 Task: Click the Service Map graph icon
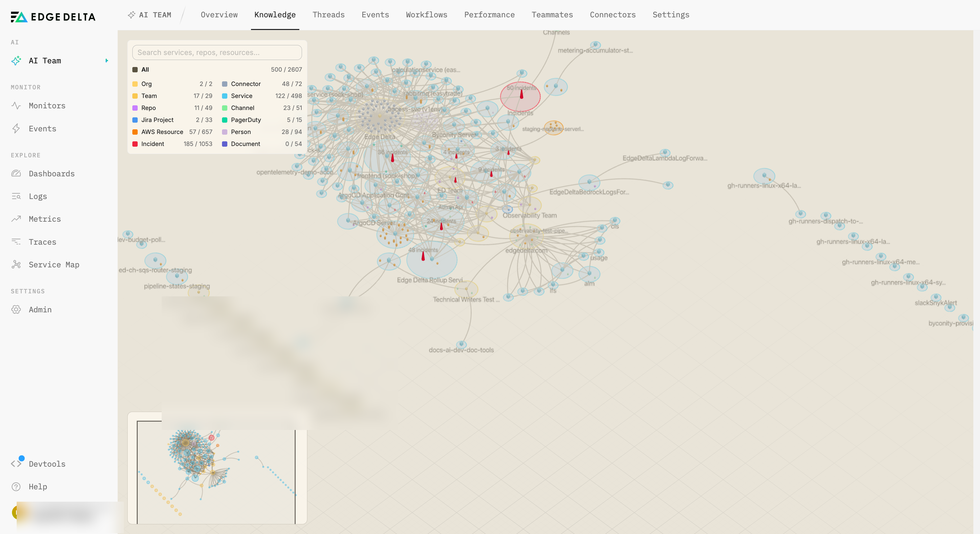16,264
